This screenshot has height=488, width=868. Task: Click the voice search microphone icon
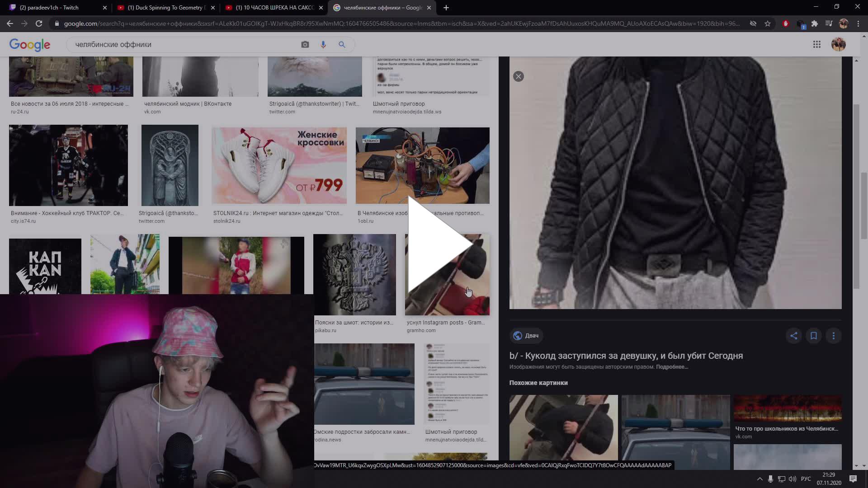[323, 44]
